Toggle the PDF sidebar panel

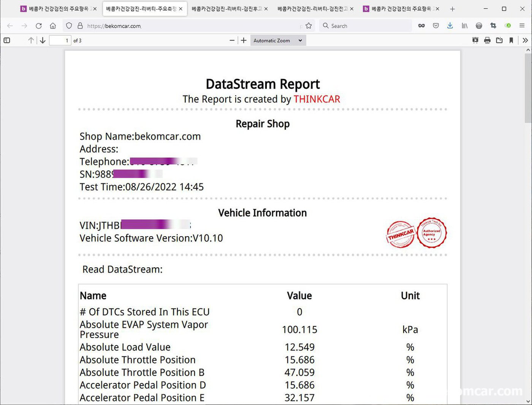(x=7, y=40)
